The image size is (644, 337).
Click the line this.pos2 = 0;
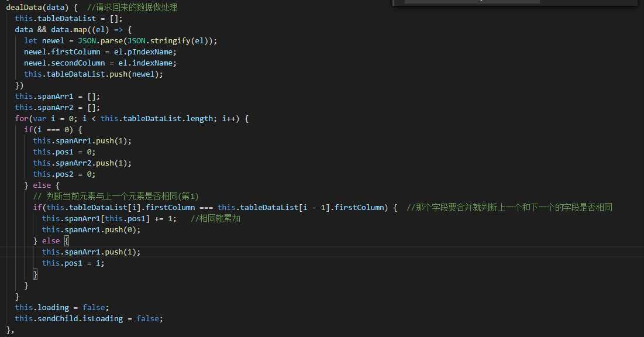coord(64,174)
